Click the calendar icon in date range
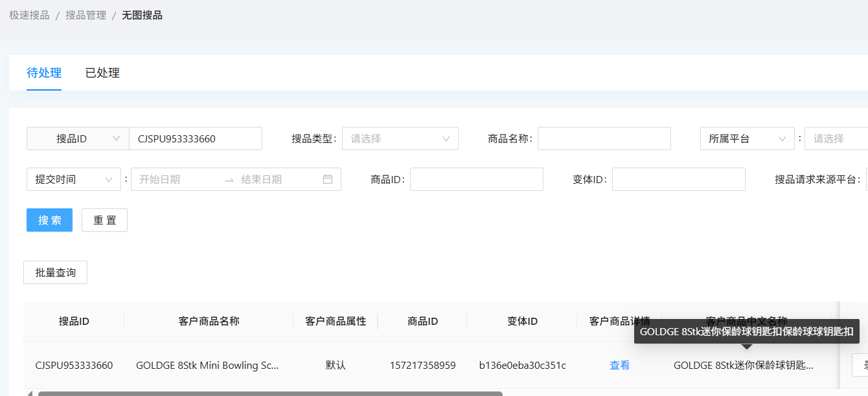The width and height of the screenshot is (868, 396). click(x=328, y=179)
